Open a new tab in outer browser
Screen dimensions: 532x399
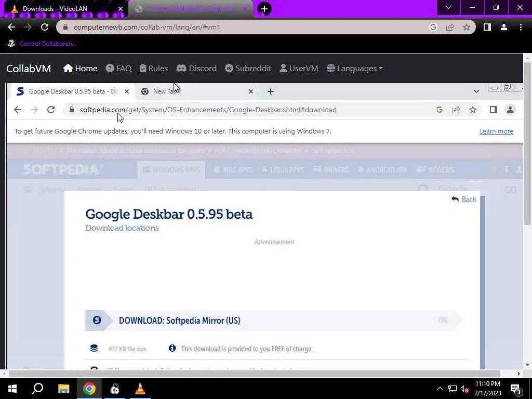click(x=264, y=8)
